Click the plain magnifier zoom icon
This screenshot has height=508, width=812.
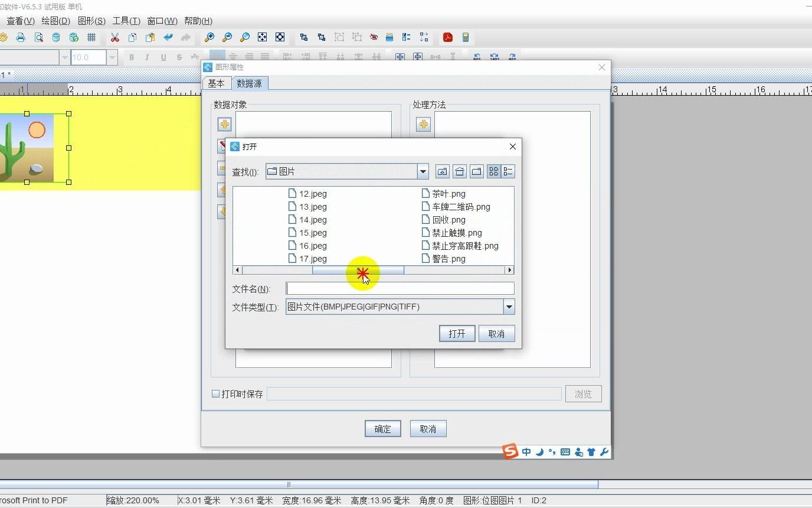(244, 37)
